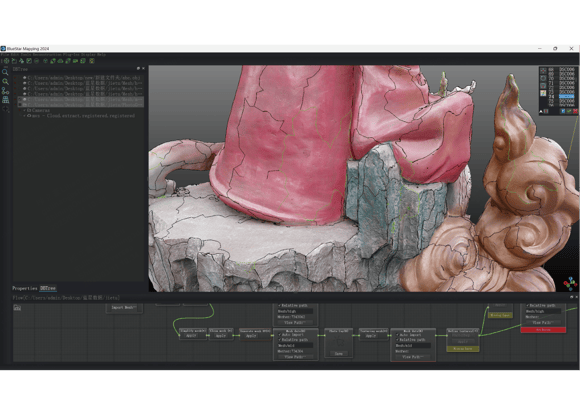This screenshot has width=580, height=415.
Task: Click the Import Mesh button in the Flow
Action: point(124,307)
